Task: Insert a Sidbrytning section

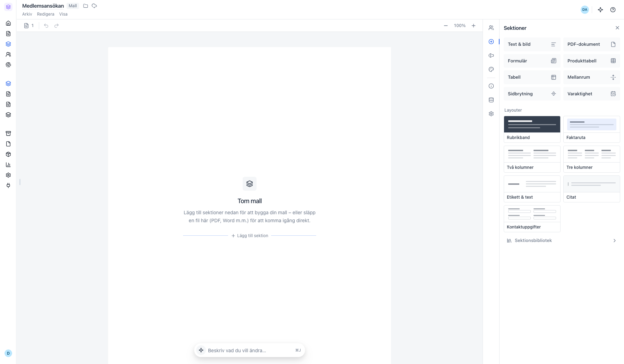Action: click(532, 94)
